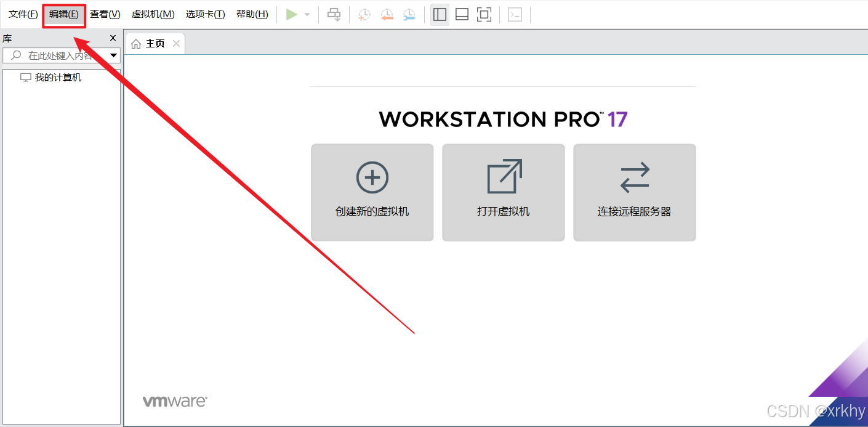The width and height of the screenshot is (868, 427).
Task: Click the take snapshot clock icon
Action: [x=364, y=14]
